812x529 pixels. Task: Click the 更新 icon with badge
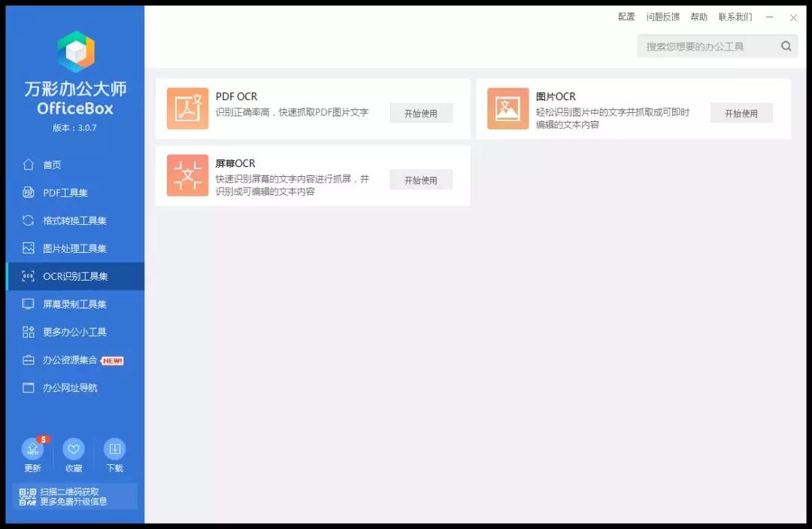(32, 450)
